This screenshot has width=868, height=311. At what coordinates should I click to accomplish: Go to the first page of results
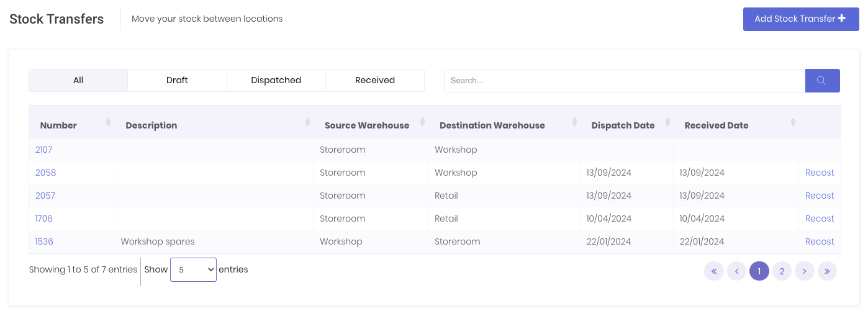click(713, 271)
